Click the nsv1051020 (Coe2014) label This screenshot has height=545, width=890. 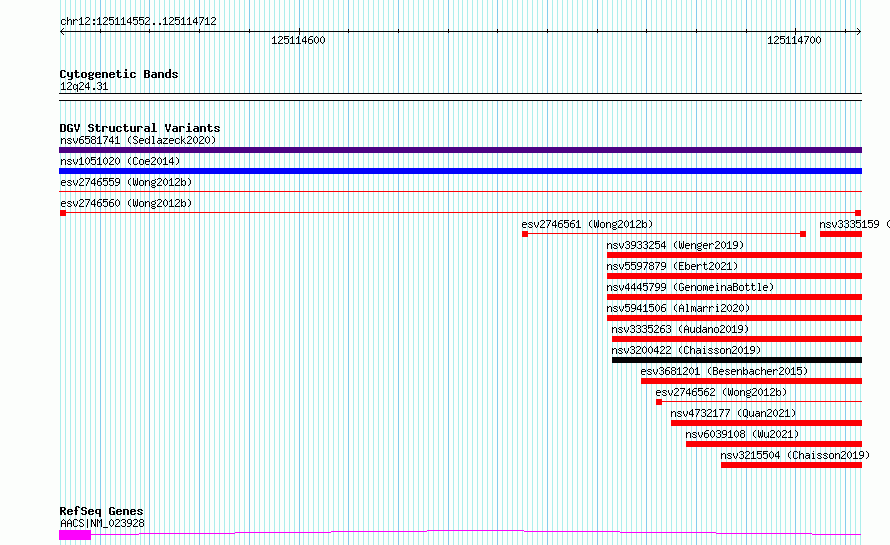point(120,161)
